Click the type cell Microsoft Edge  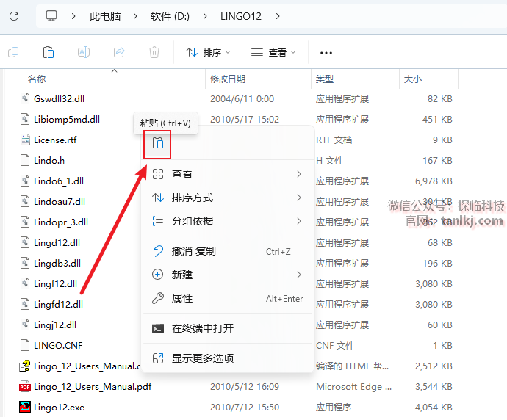[353, 387]
